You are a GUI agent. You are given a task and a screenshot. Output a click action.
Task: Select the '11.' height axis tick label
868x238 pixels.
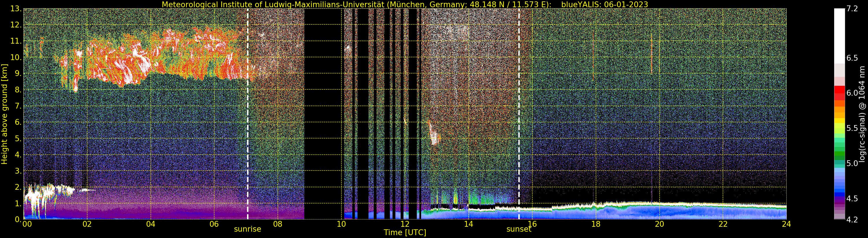click(x=16, y=41)
